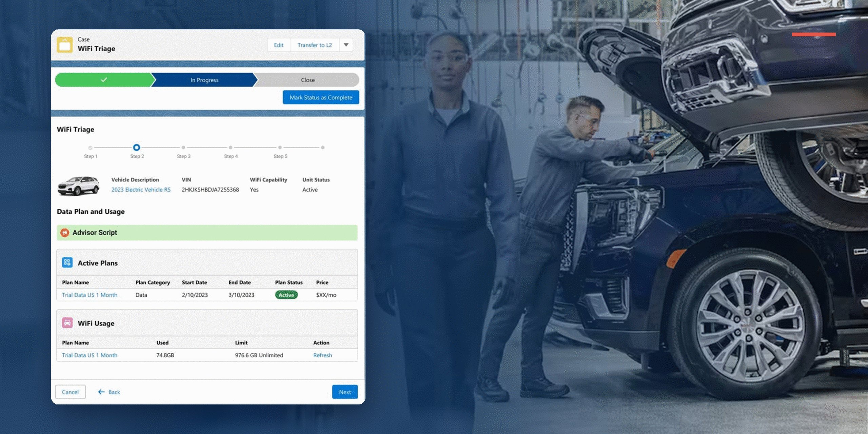868x434 pixels.
Task: Click the Plan Status column header
Action: (x=289, y=282)
